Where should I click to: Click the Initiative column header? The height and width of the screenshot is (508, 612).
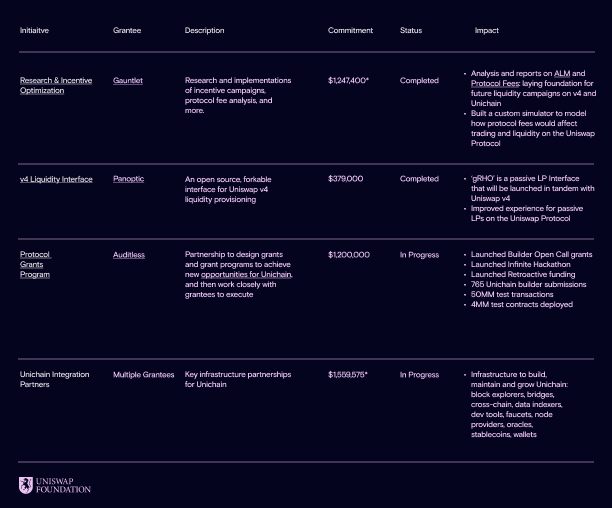[x=34, y=31]
